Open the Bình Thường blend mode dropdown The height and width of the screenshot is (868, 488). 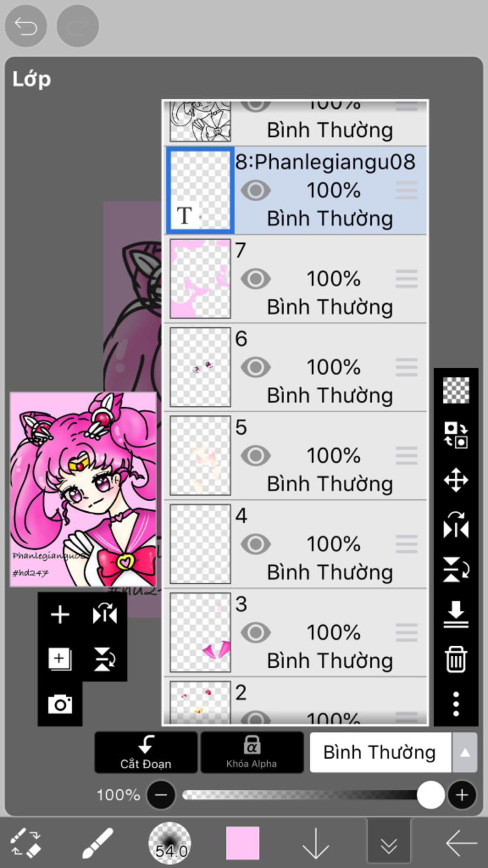click(380, 752)
